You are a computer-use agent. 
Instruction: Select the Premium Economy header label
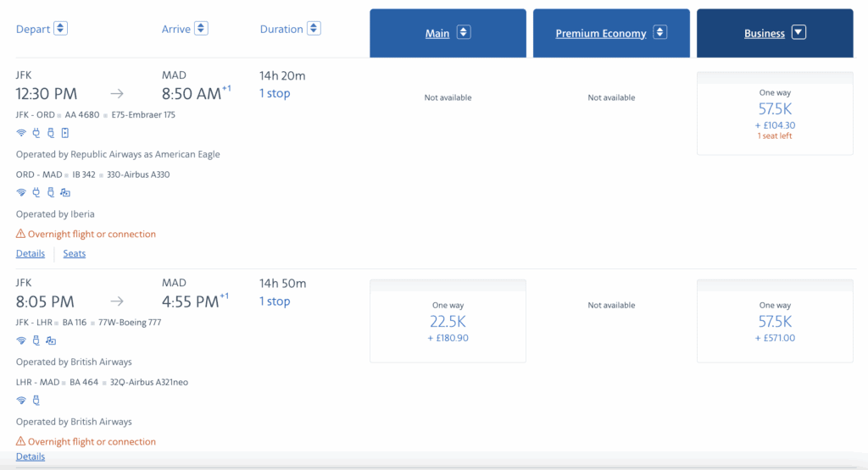tap(601, 34)
